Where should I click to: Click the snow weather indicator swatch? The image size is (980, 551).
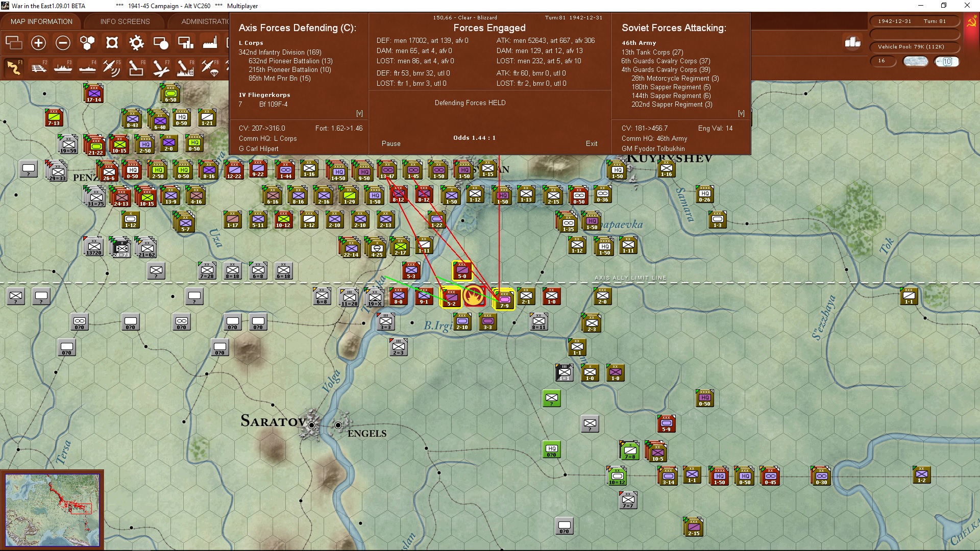(x=916, y=61)
